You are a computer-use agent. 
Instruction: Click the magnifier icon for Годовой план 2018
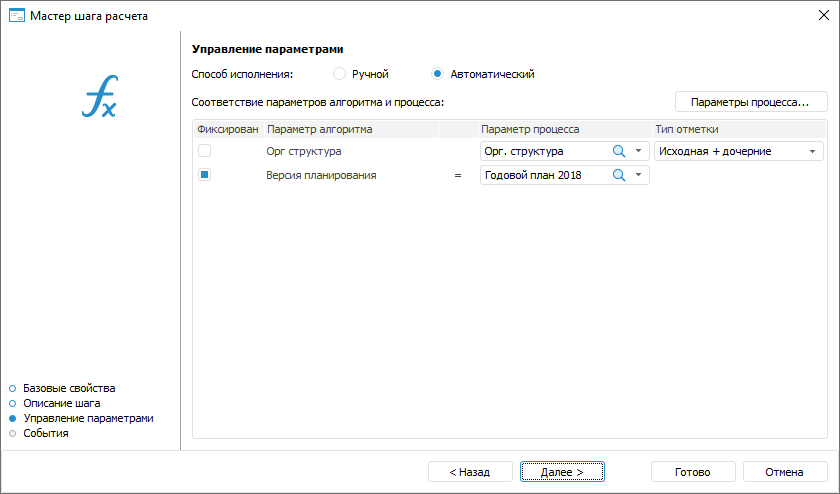tap(619, 175)
